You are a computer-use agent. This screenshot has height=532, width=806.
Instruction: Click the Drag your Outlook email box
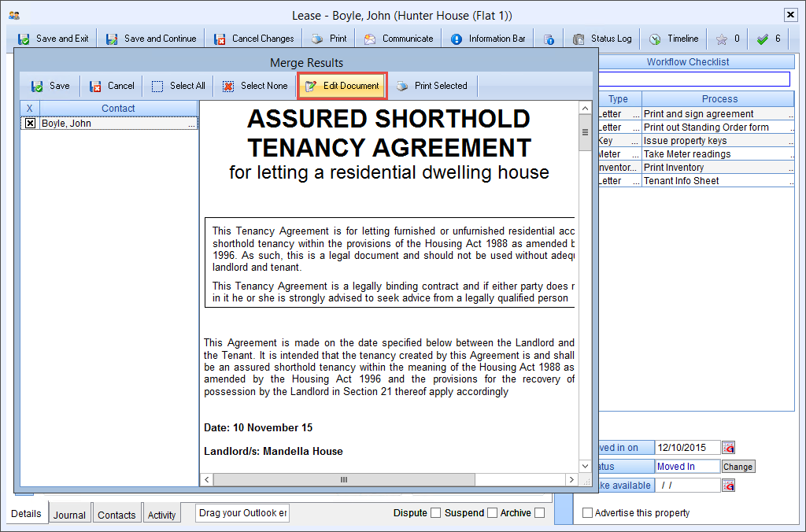(x=242, y=513)
